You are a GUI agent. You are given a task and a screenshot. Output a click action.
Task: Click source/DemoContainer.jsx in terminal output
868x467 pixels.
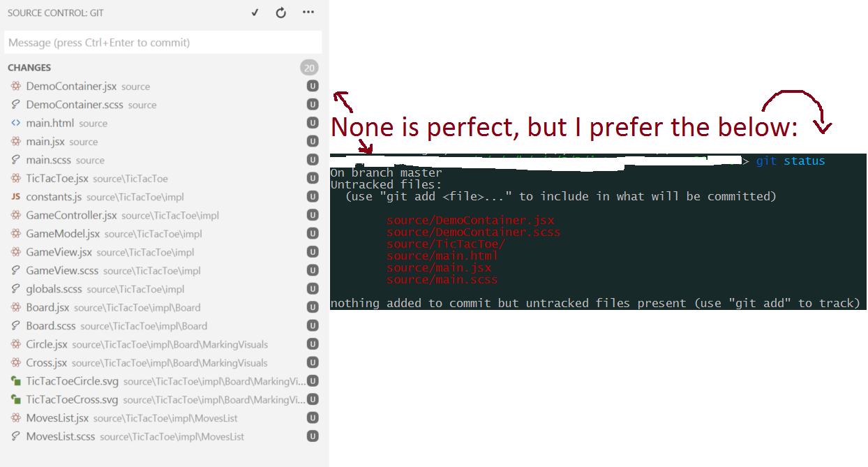pyautogui.click(x=470, y=220)
